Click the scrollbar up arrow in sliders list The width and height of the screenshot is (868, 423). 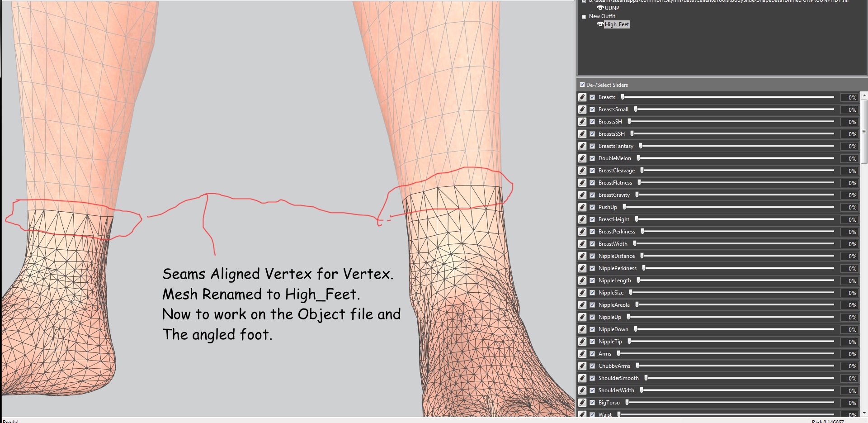point(864,95)
